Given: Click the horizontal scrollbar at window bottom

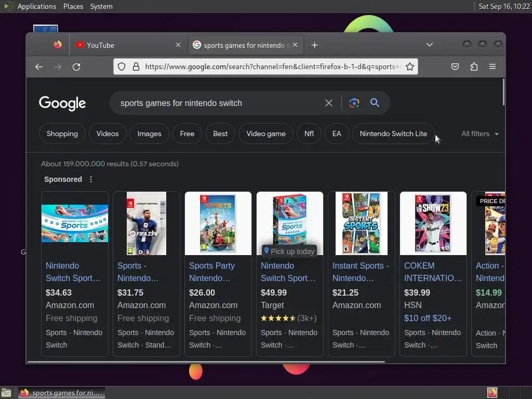Looking at the screenshot, I should point(206,362).
